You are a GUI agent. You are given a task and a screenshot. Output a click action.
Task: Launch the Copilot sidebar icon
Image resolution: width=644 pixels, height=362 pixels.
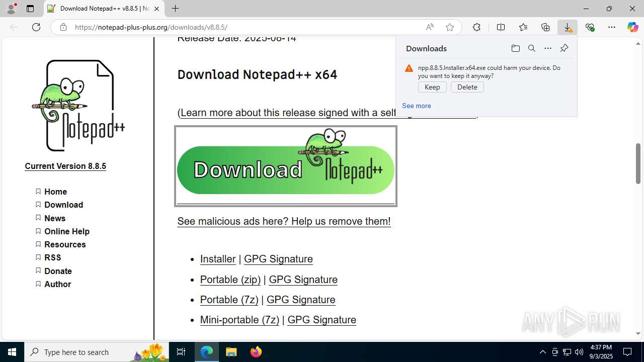[632, 27]
